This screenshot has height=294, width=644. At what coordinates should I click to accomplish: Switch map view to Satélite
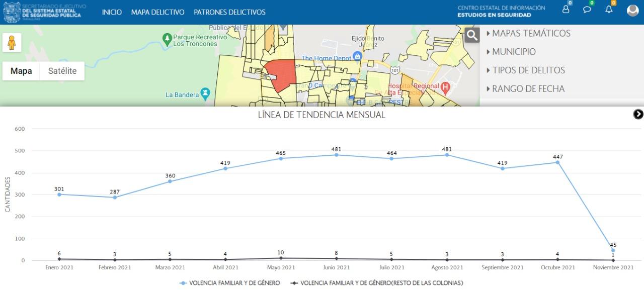[62, 71]
